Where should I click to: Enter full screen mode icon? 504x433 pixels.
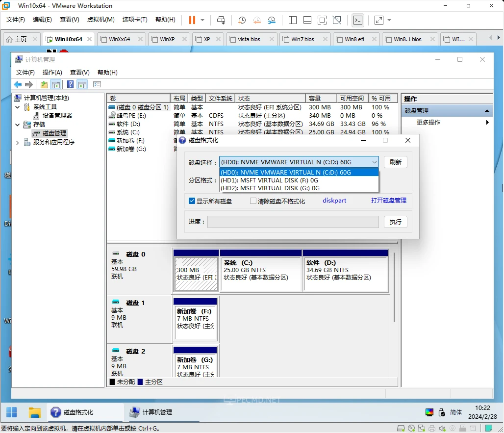[322, 20]
